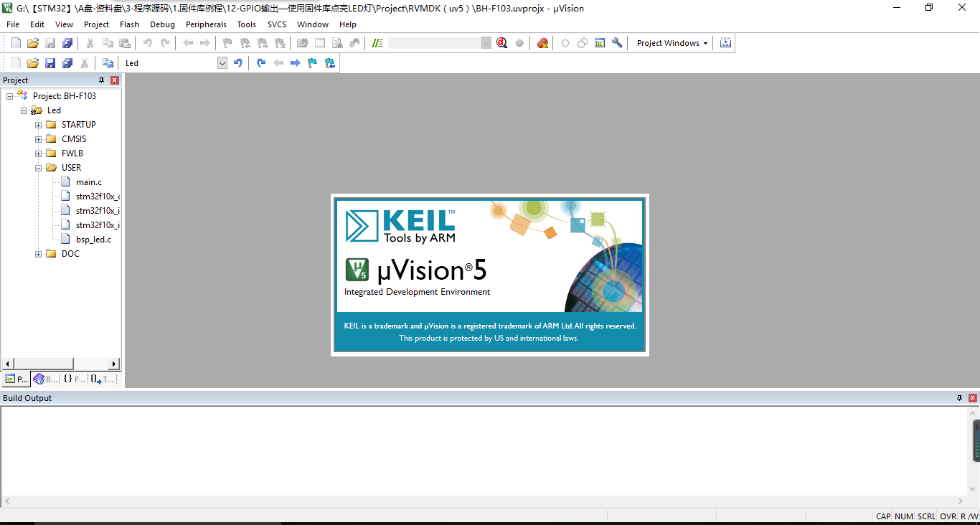Collapse the Project: BH-F103 root node
The width and height of the screenshot is (980, 525).
(10, 96)
